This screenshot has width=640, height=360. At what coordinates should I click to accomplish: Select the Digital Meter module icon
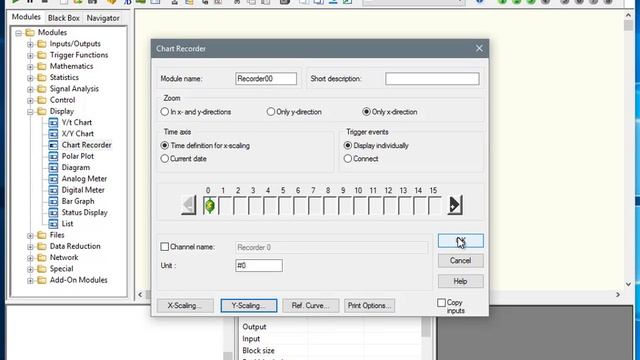tap(53, 190)
